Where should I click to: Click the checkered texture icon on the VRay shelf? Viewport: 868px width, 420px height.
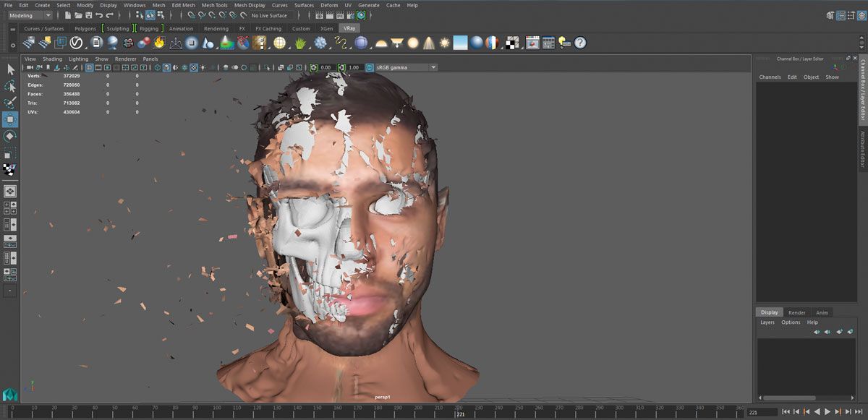512,43
